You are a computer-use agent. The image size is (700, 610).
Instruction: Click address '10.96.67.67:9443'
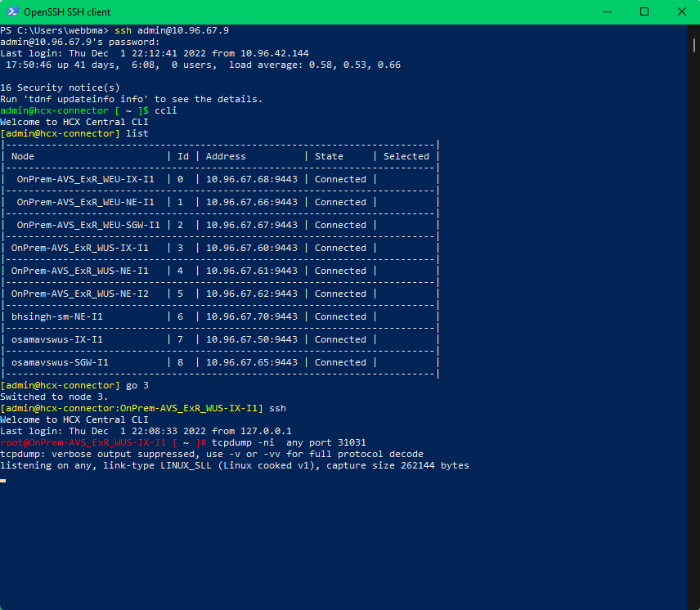click(252, 225)
